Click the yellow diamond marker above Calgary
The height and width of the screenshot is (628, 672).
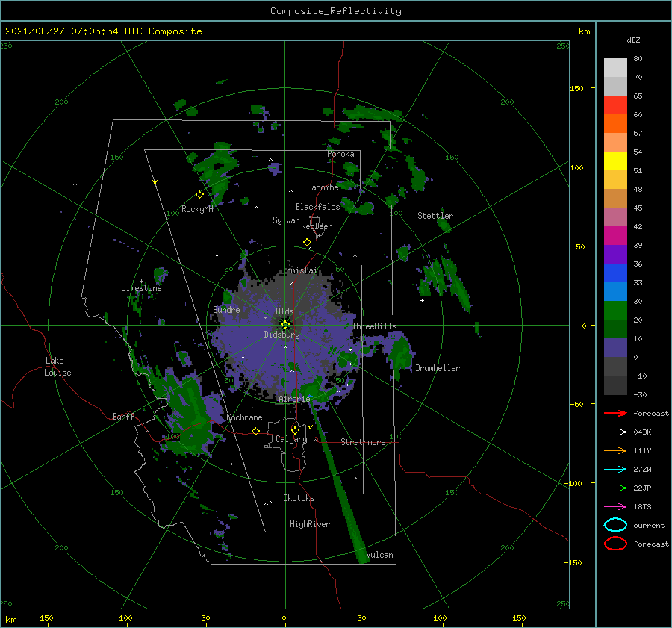click(295, 430)
